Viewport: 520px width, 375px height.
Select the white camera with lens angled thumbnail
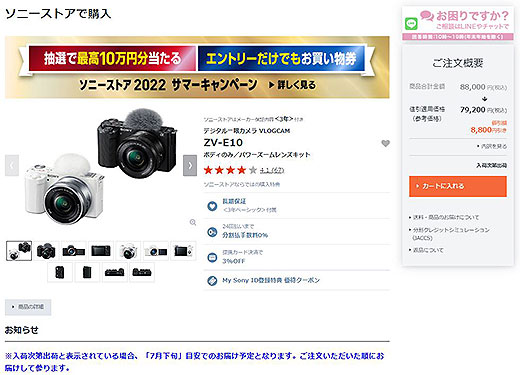[128, 251]
